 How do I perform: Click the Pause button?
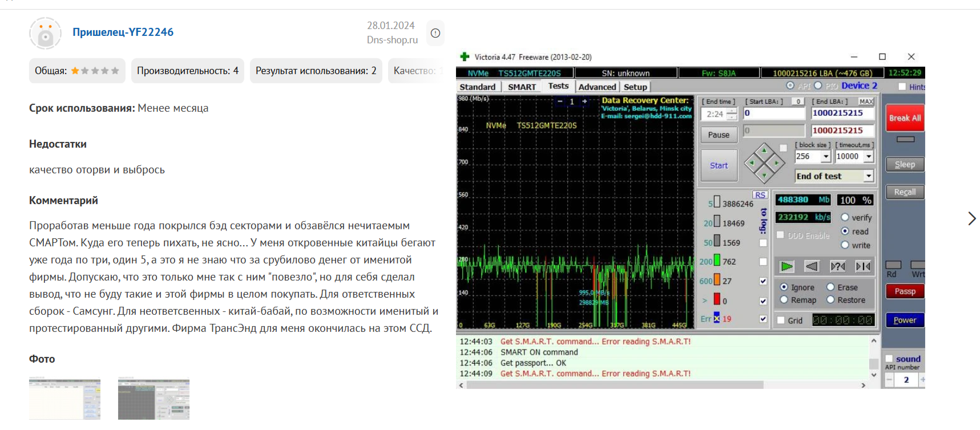[719, 135]
